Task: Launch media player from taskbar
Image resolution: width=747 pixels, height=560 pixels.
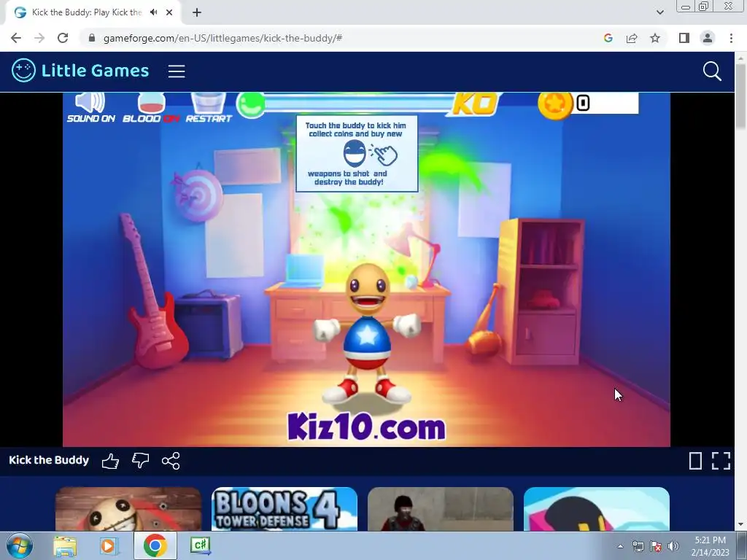Action: point(109,545)
